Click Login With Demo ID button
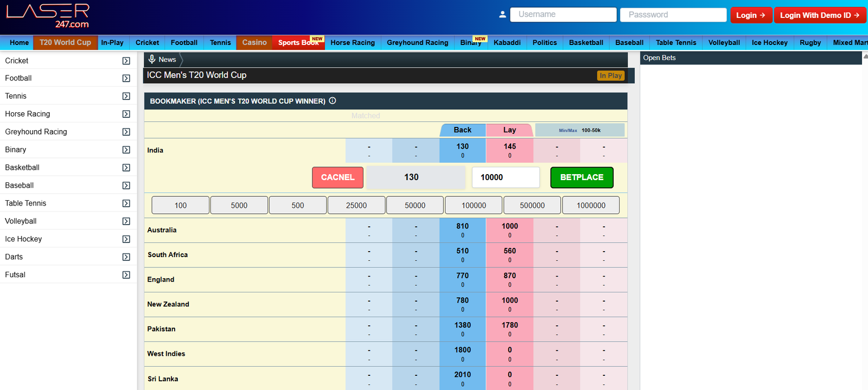 pos(820,15)
